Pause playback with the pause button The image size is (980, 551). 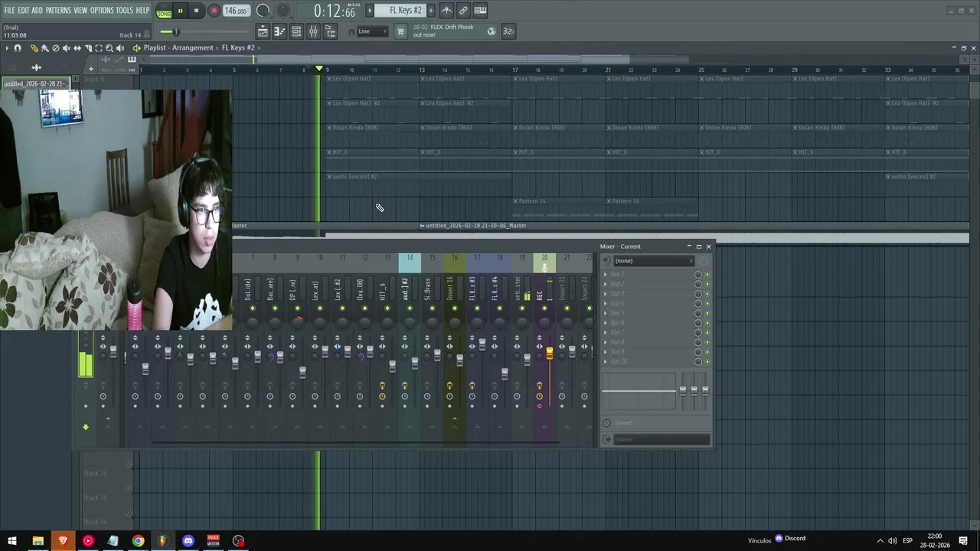point(180,11)
